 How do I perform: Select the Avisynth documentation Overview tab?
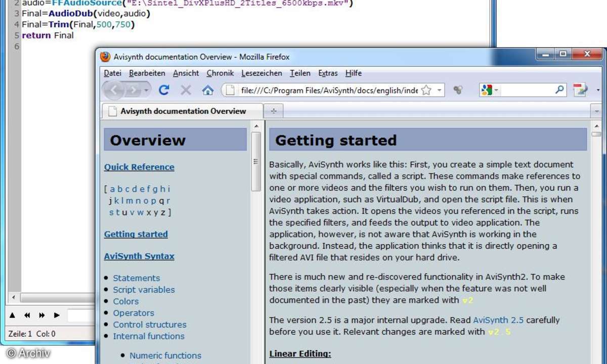tap(183, 111)
